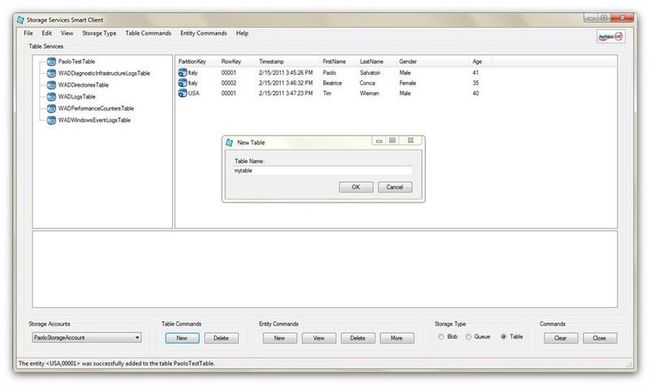Open the Entity Commands menu

(x=204, y=33)
